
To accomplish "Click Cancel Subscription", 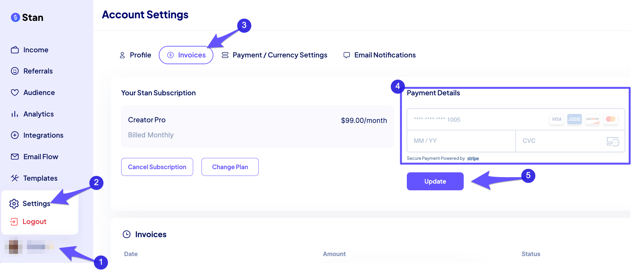I will point(157,167).
